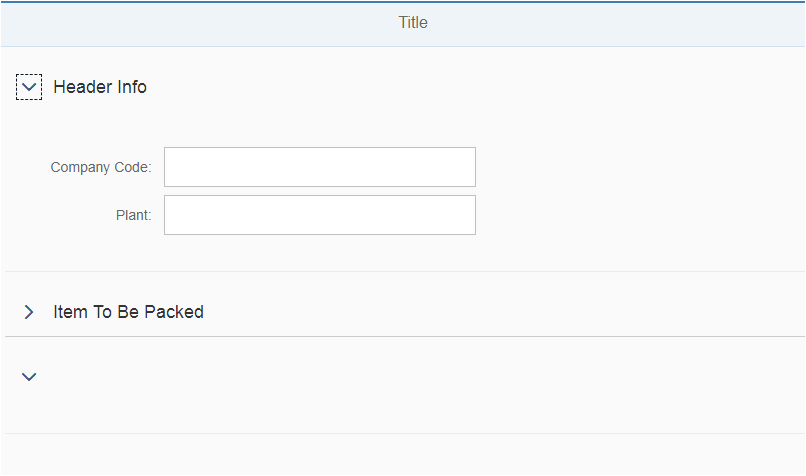806x476 pixels.
Task: Click the right end of the Plant box
Action: [463, 215]
